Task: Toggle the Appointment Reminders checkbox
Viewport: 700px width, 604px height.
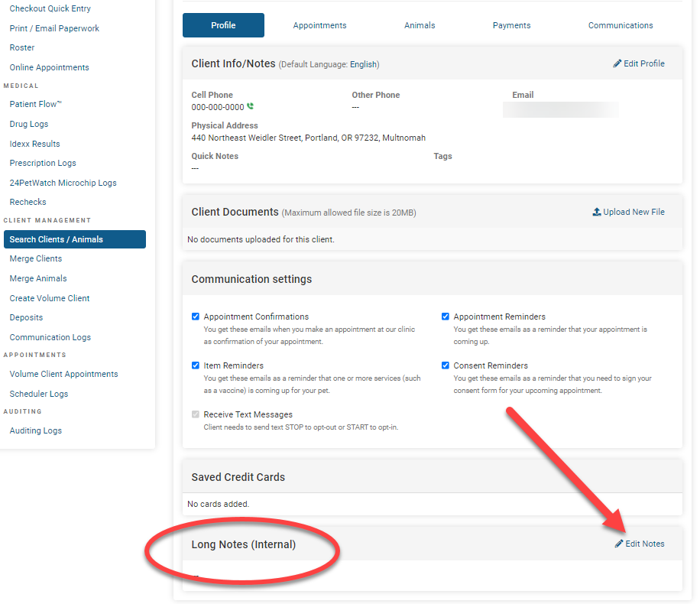Action: pyautogui.click(x=446, y=317)
